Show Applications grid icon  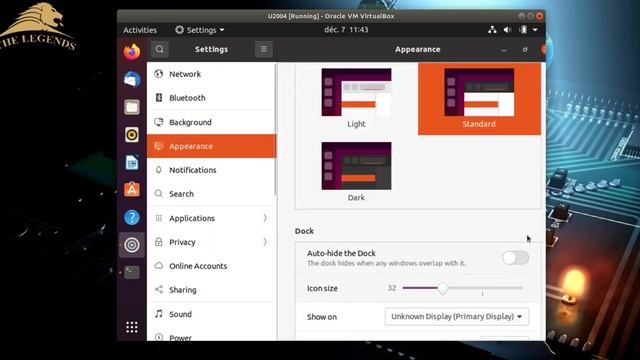click(x=131, y=327)
